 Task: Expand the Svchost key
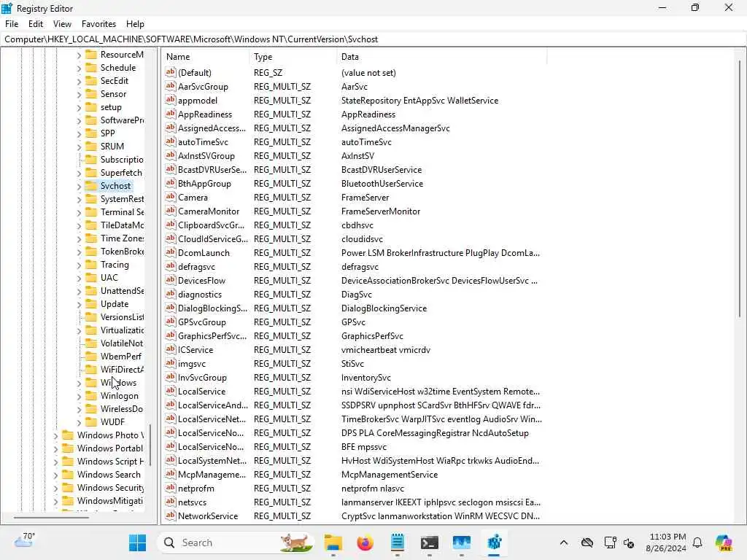coord(79,186)
